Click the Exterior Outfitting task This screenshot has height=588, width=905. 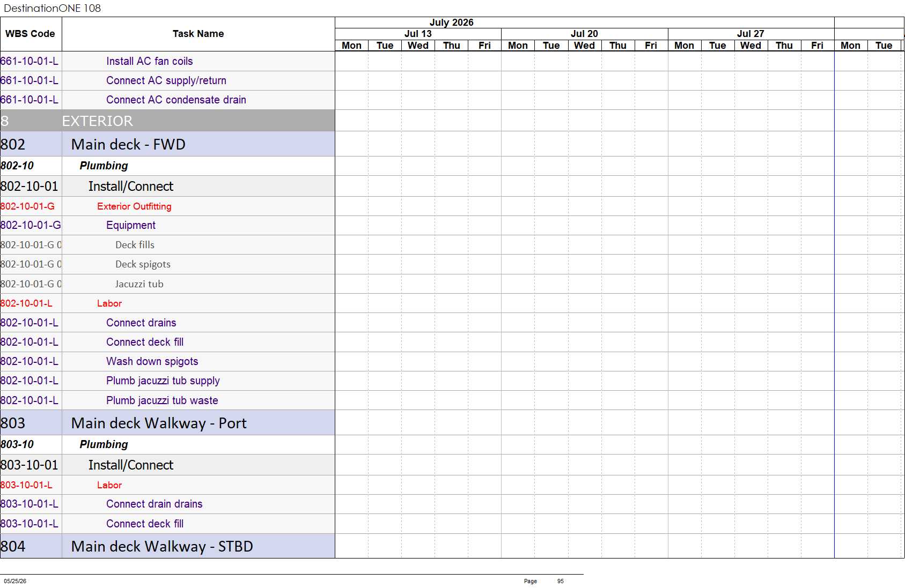click(134, 206)
